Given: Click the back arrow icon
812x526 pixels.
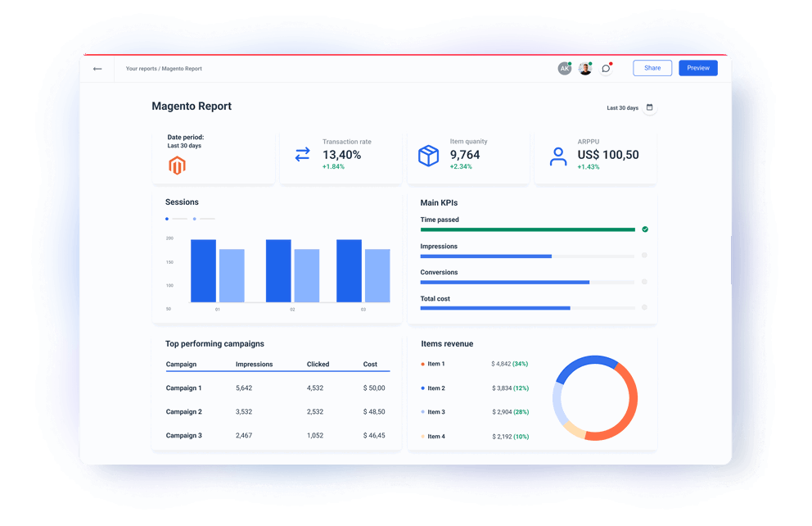Looking at the screenshot, I should tap(97, 69).
